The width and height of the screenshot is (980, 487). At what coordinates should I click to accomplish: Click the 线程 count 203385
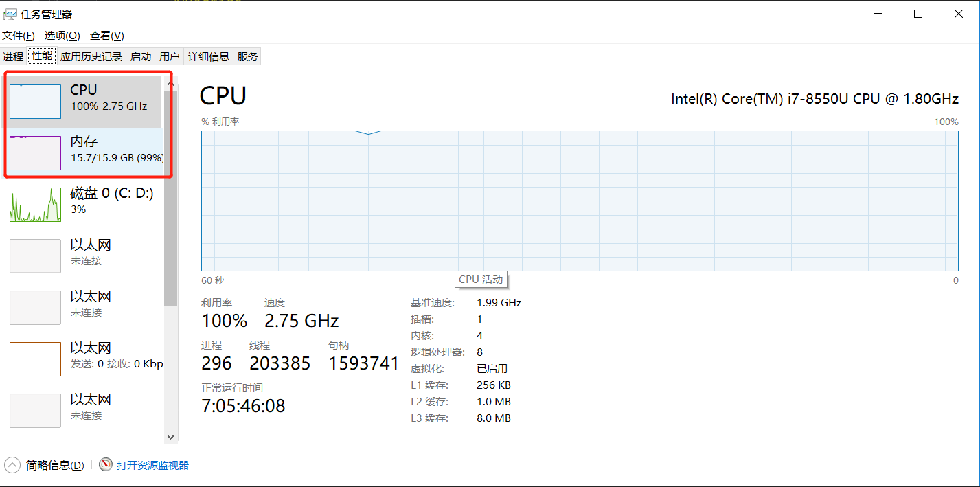point(280,363)
